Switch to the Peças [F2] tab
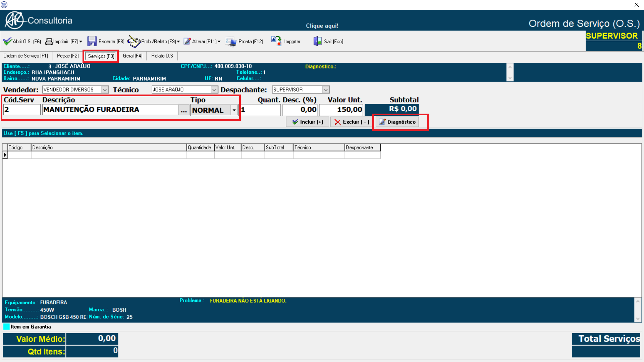644x362 pixels. pos(68,56)
